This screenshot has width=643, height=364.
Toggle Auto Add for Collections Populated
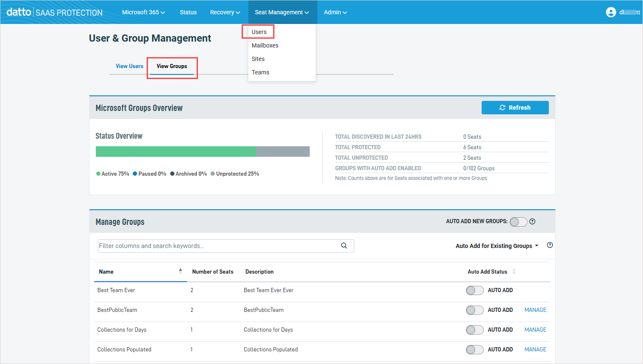475,349
